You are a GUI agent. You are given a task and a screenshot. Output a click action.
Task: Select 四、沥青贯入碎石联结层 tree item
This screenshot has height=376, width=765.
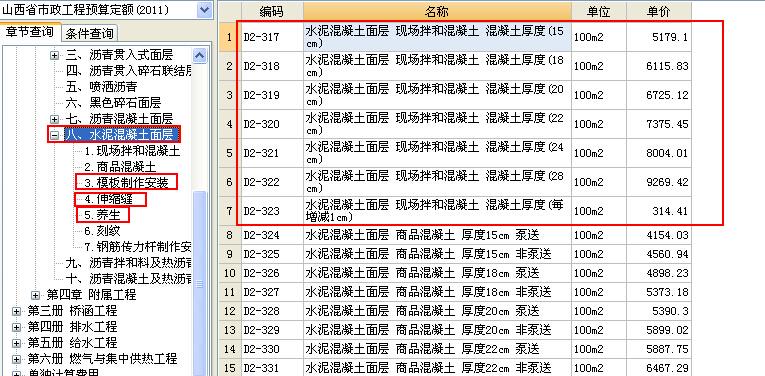tap(128, 71)
